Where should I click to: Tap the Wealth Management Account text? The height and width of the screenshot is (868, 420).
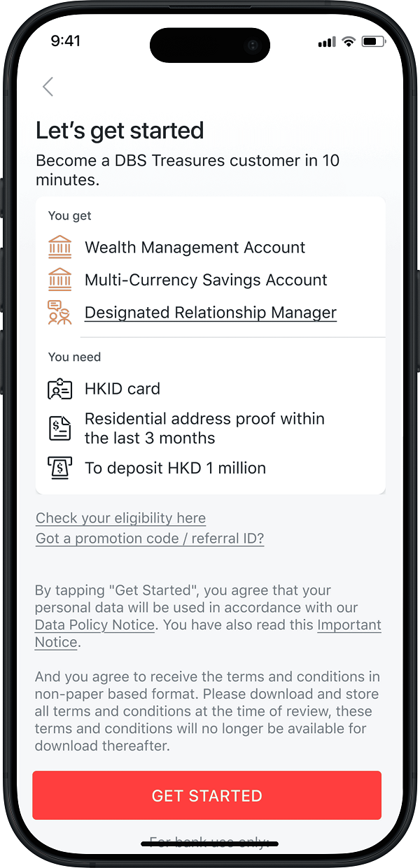click(195, 248)
